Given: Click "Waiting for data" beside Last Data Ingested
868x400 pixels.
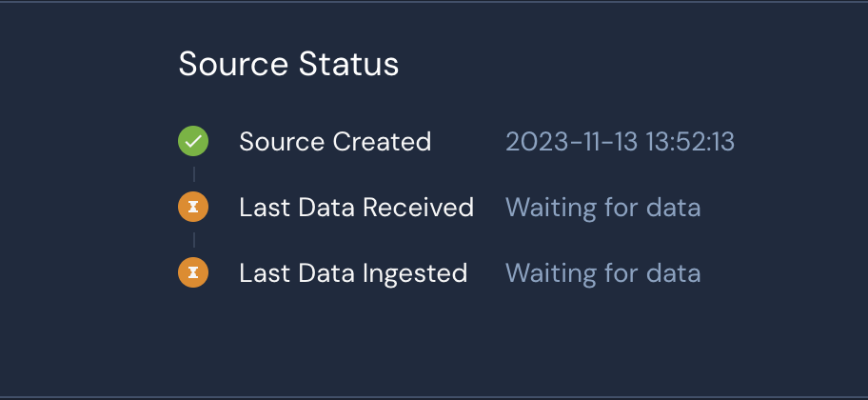Looking at the screenshot, I should pos(602,273).
